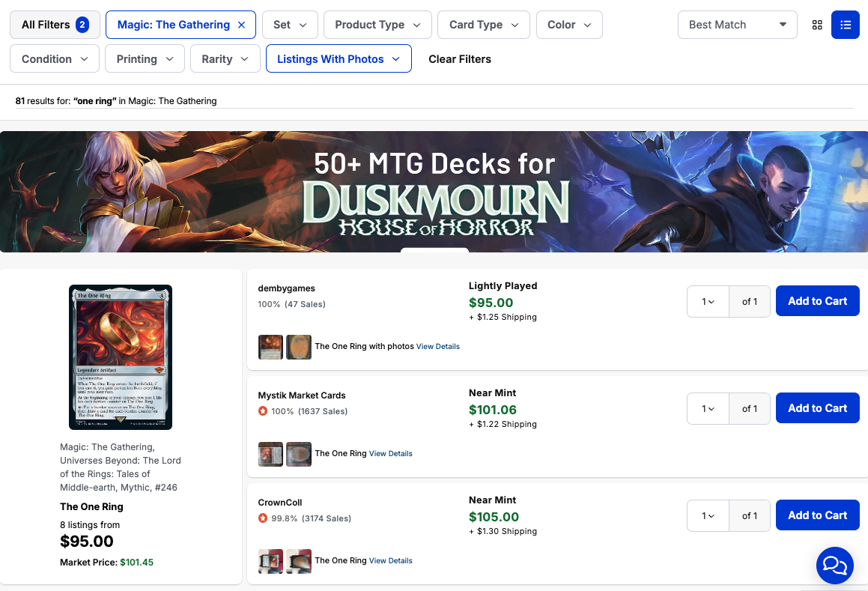View first photo of Mystik Market Cards listing
The width and height of the screenshot is (868, 591).
point(270,454)
